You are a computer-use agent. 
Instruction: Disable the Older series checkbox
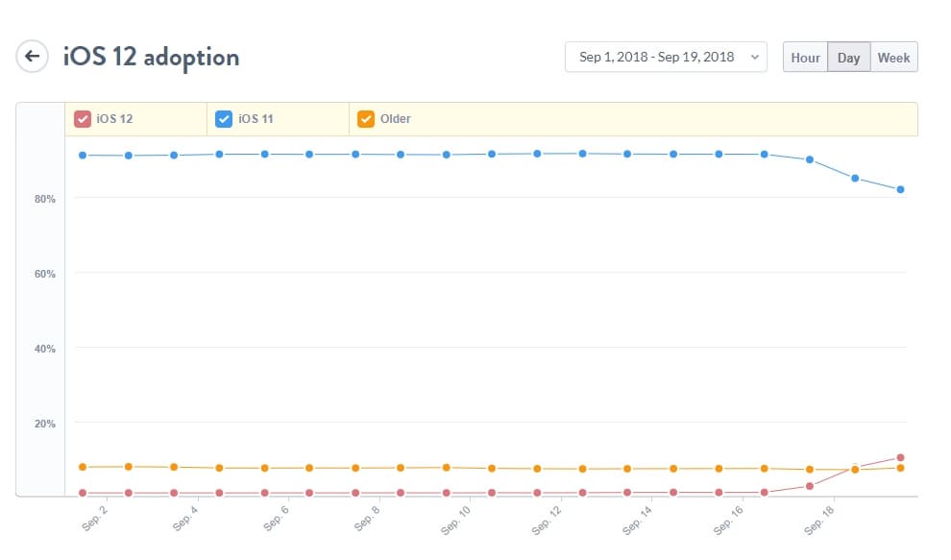pyautogui.click(x=366, y=119)
